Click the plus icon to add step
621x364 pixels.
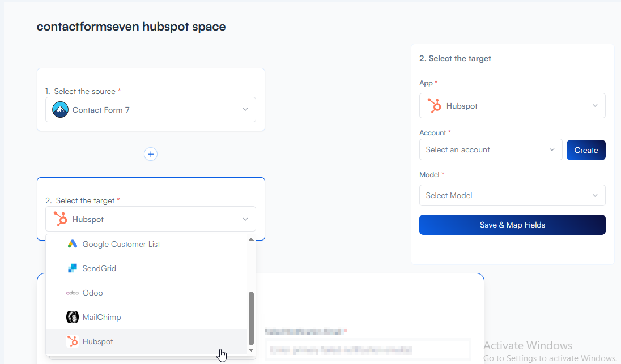click(x=151, y=154)
